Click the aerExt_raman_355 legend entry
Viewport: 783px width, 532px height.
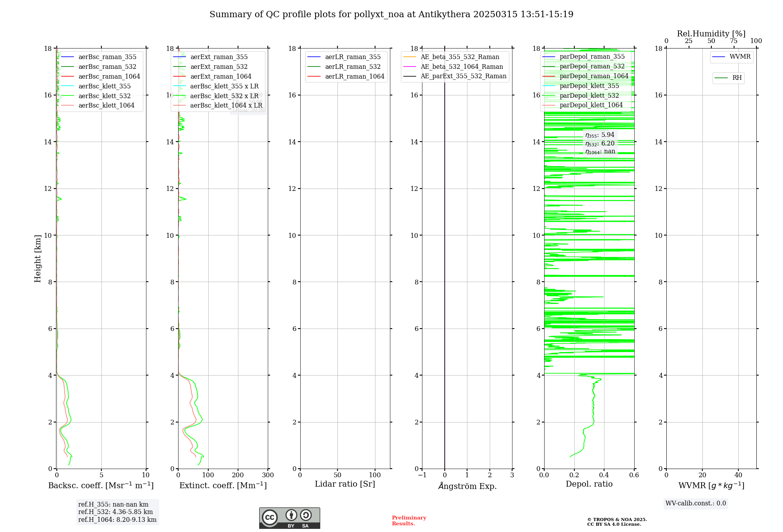(x=210, y=57)
